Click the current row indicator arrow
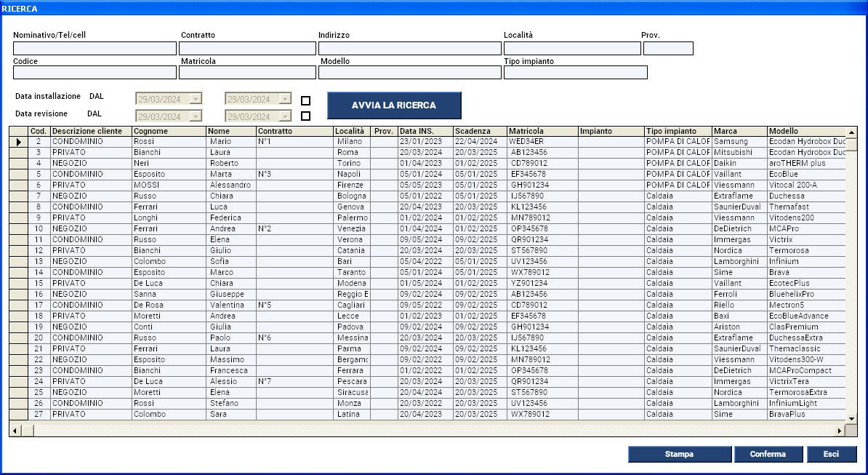868x475 pixels. (x=18, y=142)
